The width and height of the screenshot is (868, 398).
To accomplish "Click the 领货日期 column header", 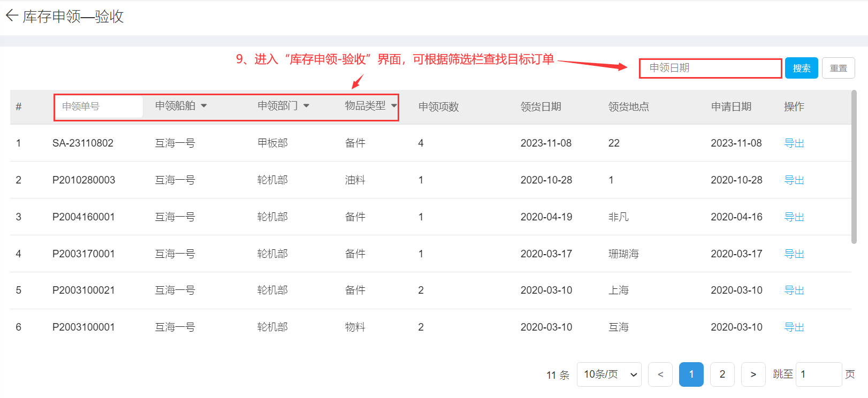I will (540, 106).
